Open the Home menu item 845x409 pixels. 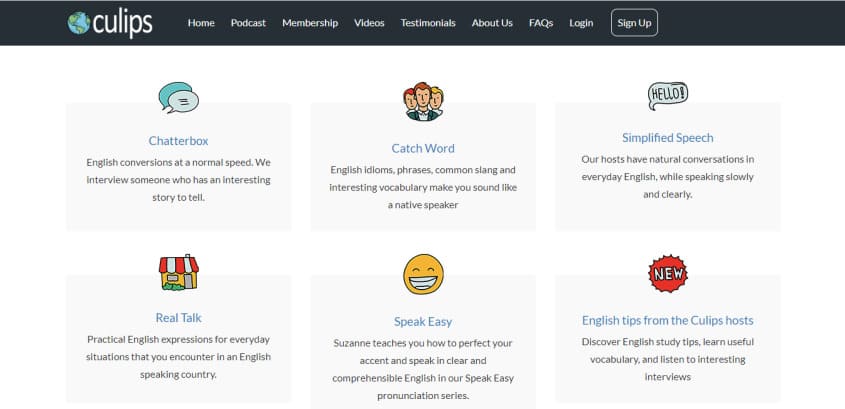pos(201,23)
